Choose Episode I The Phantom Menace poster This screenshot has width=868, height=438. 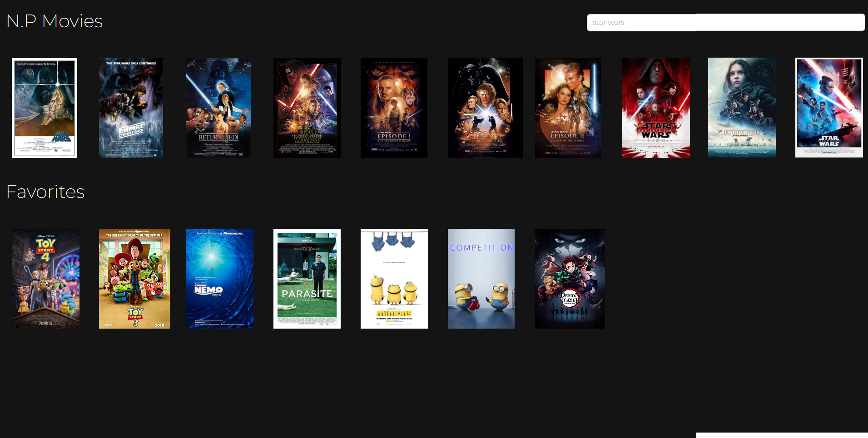[394, 108]
